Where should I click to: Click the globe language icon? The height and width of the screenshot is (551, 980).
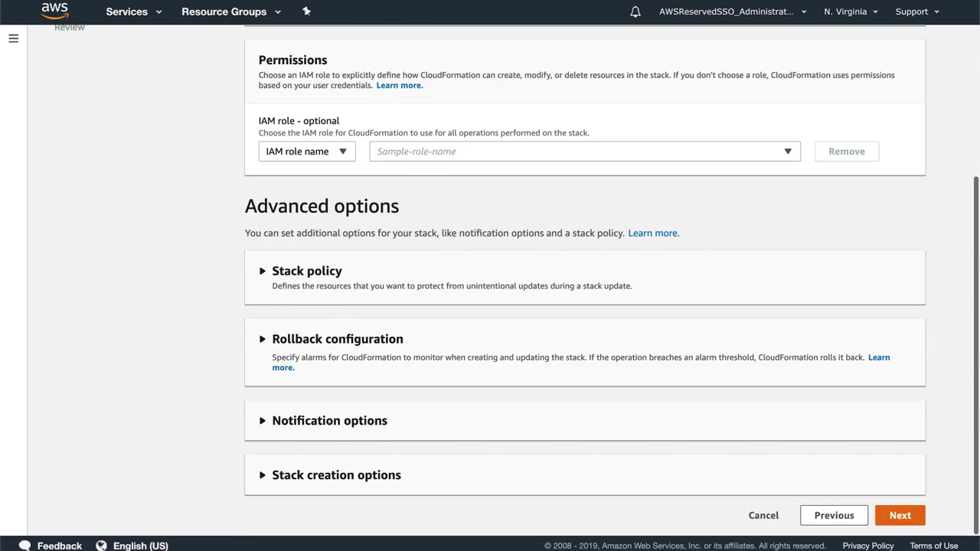[x=101, y=545]
